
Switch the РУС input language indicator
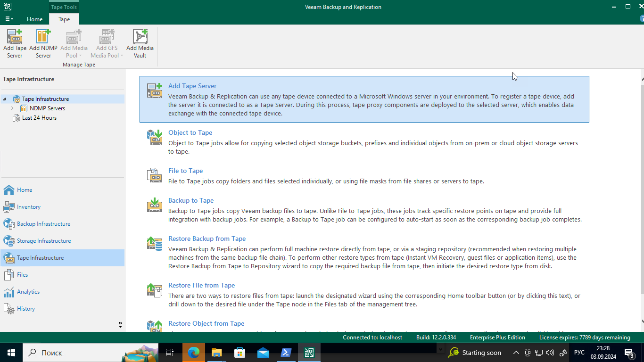coord(579,353)
